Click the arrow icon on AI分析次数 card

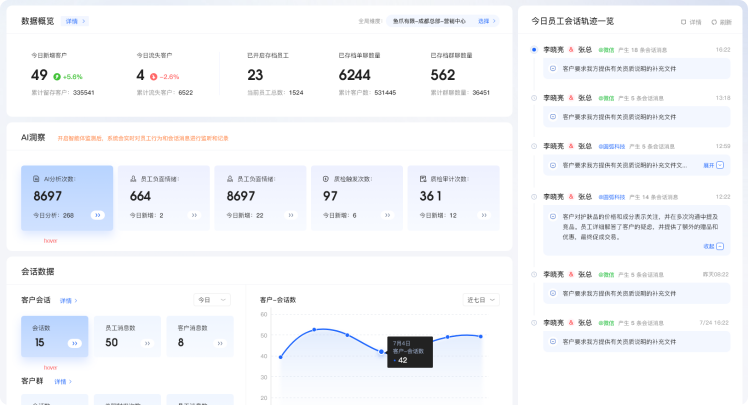(x=97, y=215)
